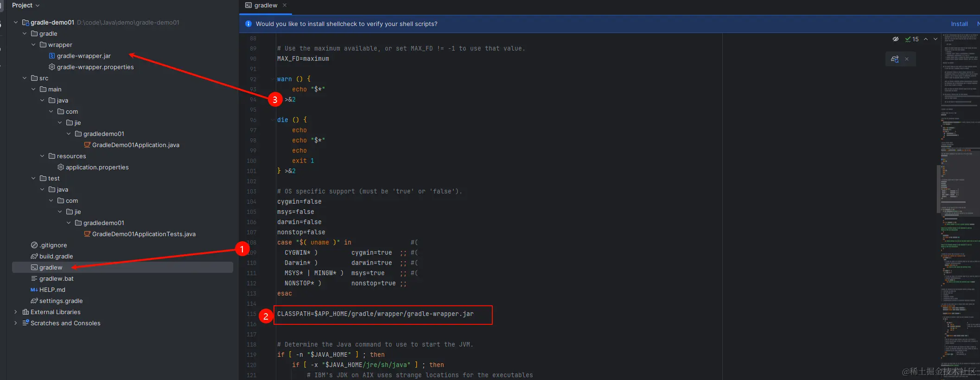Toggle the crossed-eye reader mode icon
Screen dimensions: 980x380
point(896,39)
